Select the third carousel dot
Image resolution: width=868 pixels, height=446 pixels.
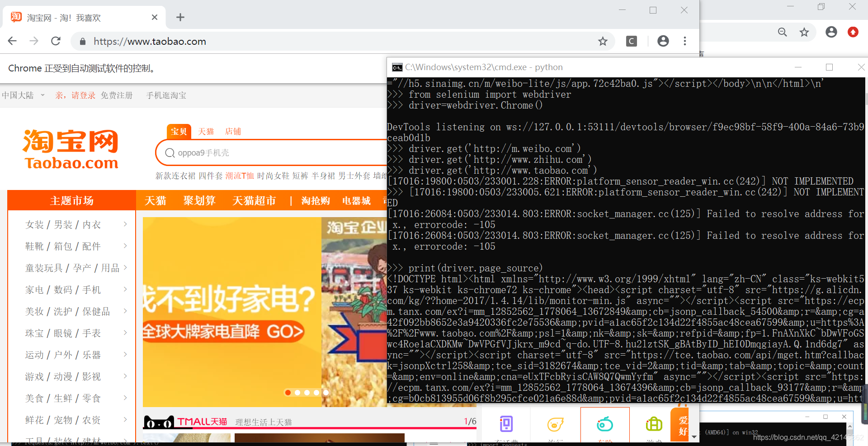[x=307, y=392]
